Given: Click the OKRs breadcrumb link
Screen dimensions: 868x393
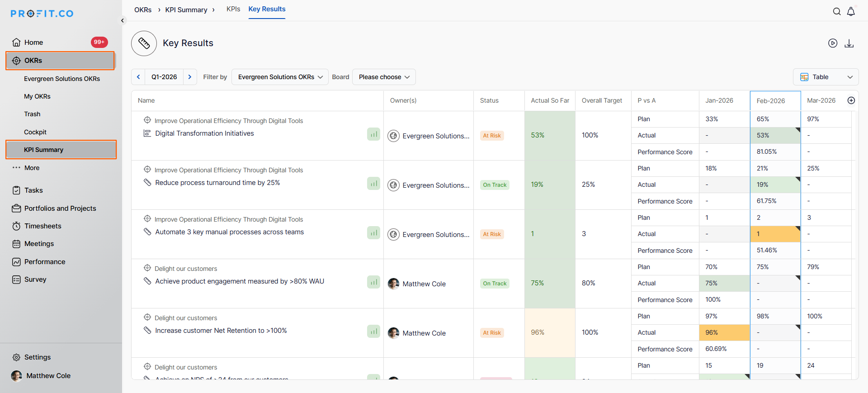Looking at the screenshot, I should tap(143, 10).
